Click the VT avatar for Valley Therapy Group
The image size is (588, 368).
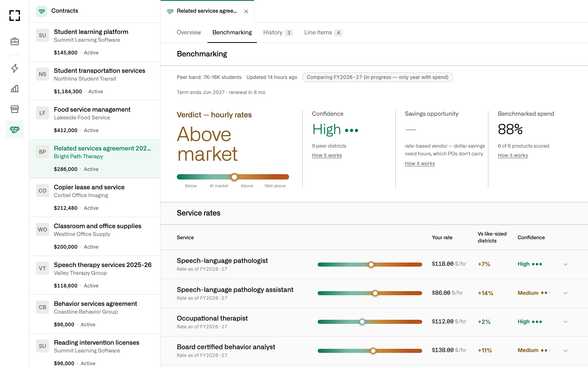[42, 268]
